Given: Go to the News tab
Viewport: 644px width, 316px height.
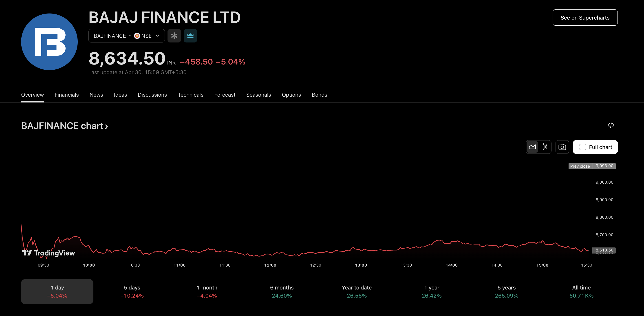Looking at the screenshot, I should 96,95.
